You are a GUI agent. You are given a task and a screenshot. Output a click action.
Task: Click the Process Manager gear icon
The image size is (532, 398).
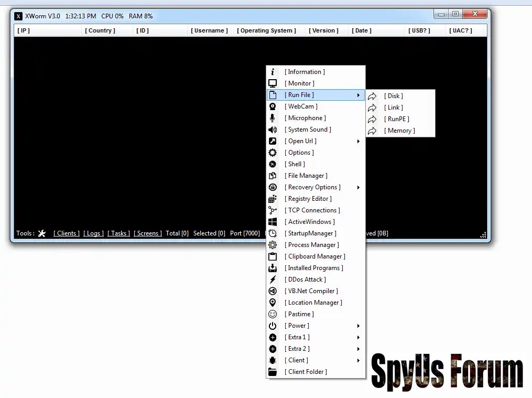click(x=273, y=245)
